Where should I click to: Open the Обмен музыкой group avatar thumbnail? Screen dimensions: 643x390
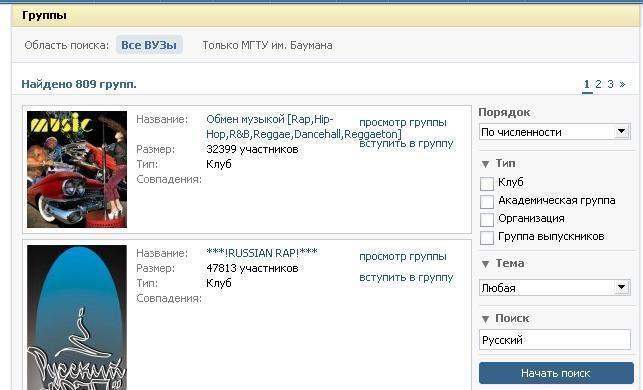point(77,169)
